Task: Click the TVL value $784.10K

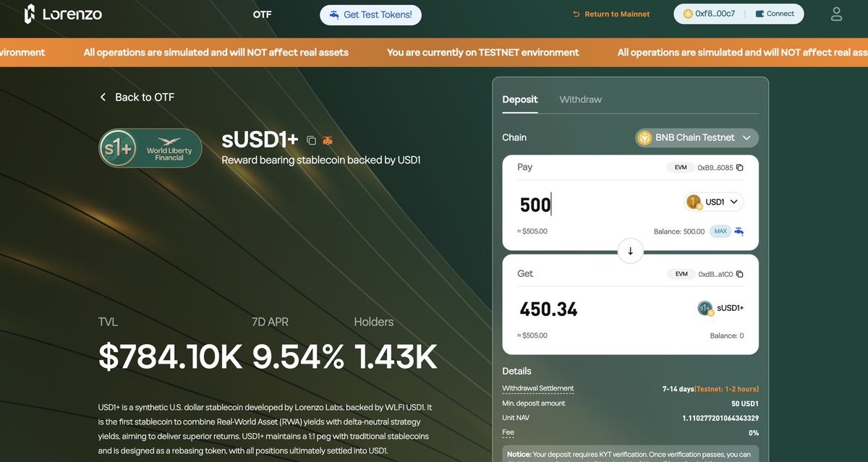Action: click(x=171, y=356)
